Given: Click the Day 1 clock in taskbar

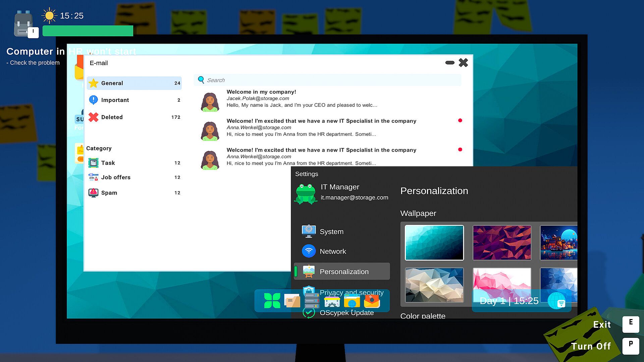Looking at the screenshot, I should click(x=509, y=301).
